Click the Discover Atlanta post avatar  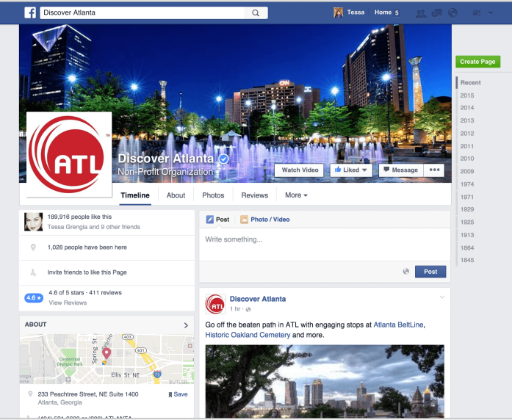[215, 304]
